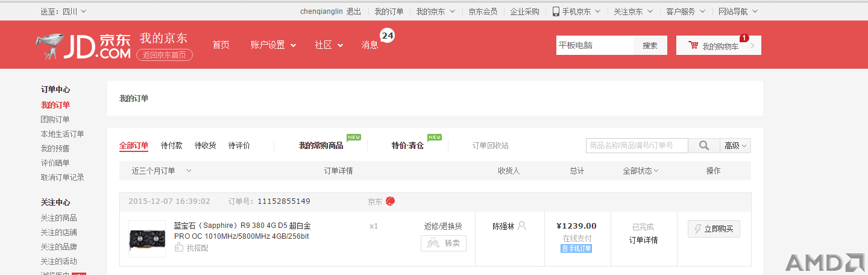Open 关注的店铺 in sidebar
The image size is (868, 275).
click(59, 232)
